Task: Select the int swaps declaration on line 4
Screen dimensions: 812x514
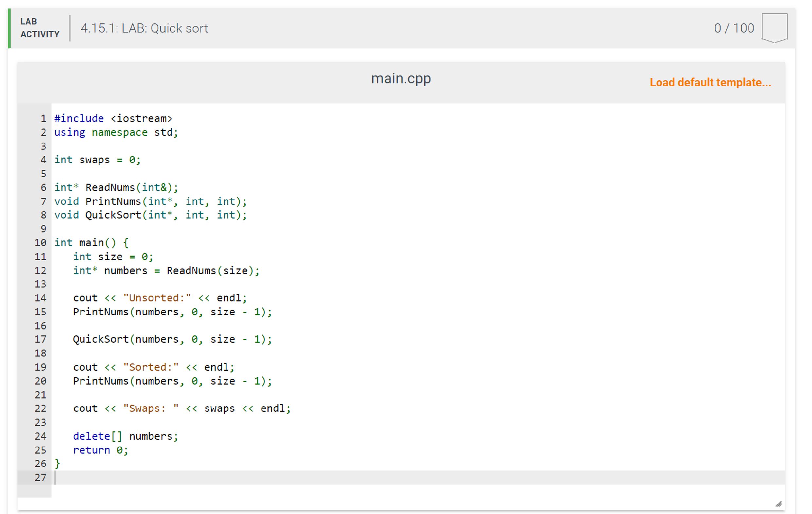Action: pyautogui.click(x=98, y=160)
